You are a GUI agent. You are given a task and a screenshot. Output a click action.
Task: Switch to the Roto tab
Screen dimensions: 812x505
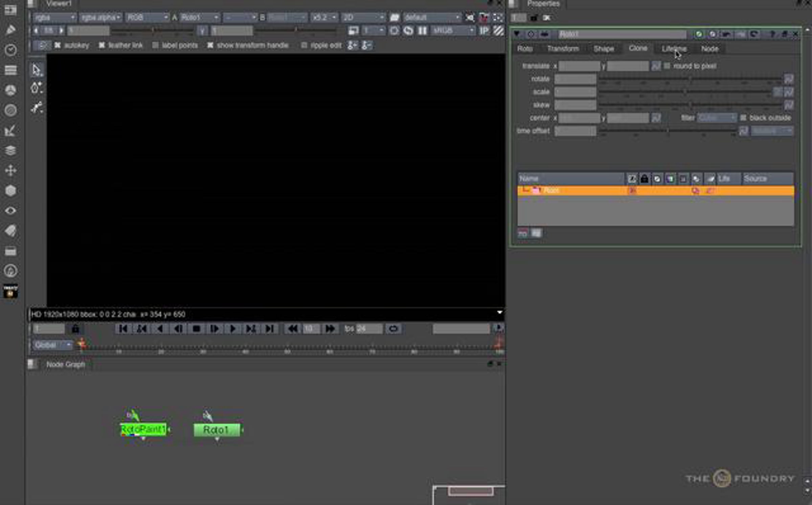[x=525, y=49]
